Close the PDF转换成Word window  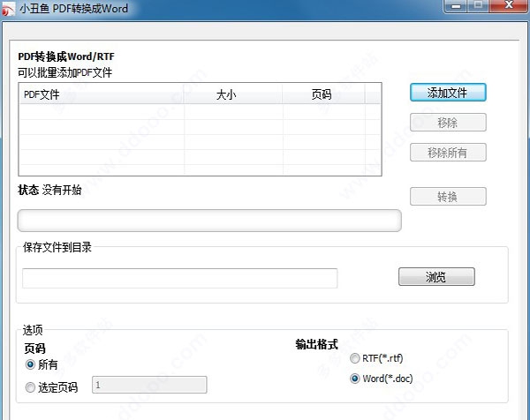click(509, 6)
